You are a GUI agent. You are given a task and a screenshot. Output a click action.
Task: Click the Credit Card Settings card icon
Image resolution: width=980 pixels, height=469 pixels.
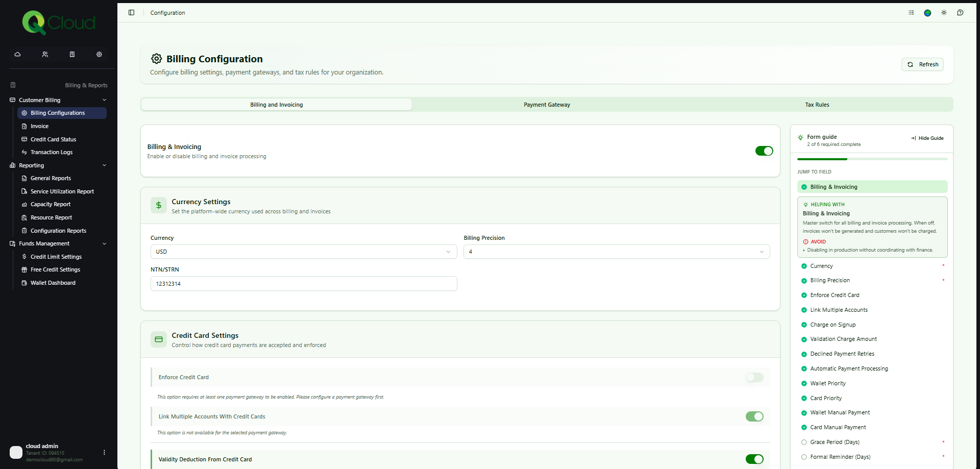click(x=159, y=339)
